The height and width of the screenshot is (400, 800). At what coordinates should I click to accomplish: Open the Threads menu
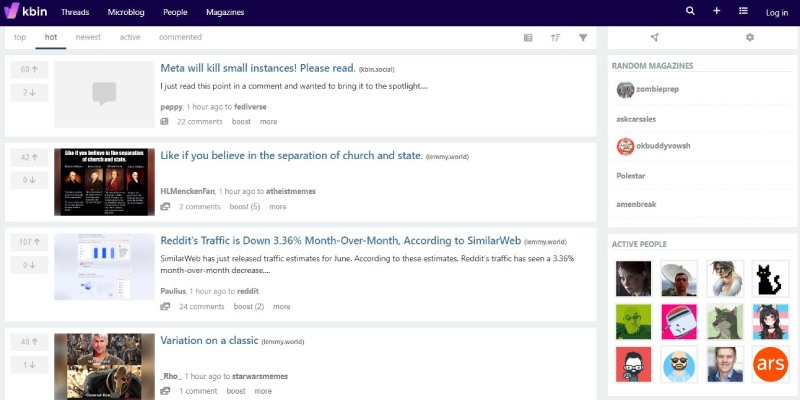[x=75, y=12]
